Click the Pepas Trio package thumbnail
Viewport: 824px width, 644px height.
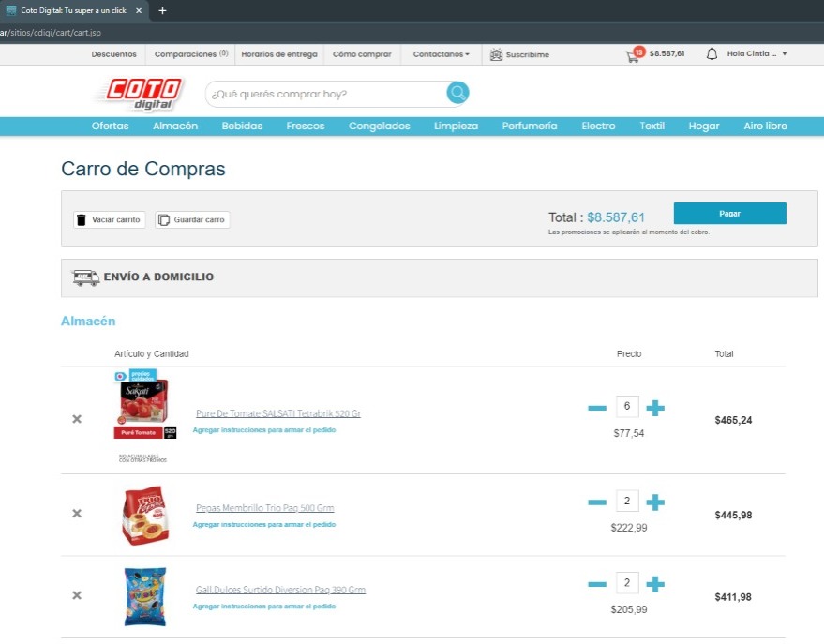tap(145, 516)
